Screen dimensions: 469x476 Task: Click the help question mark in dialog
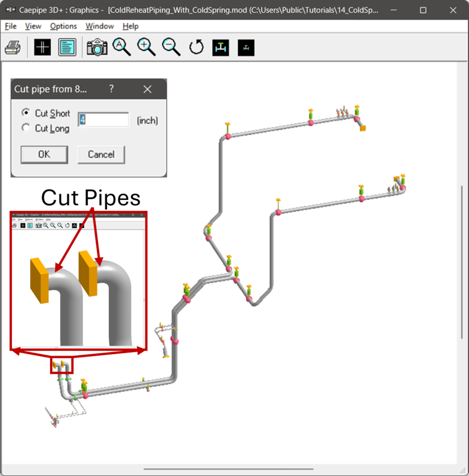tap(112, 89)
